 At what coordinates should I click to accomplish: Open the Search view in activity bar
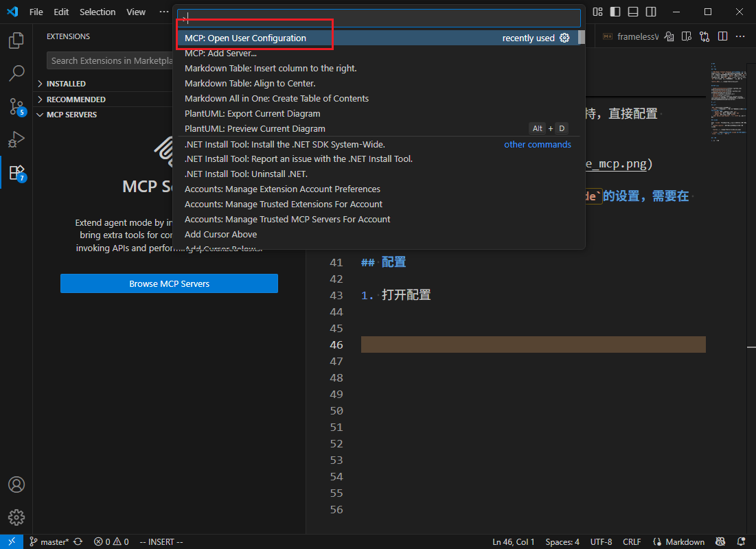[x=16, y=73]
